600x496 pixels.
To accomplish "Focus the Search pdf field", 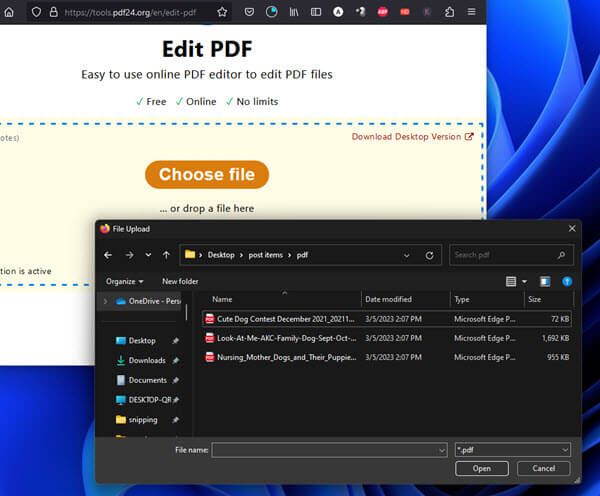I will point(511,255).
